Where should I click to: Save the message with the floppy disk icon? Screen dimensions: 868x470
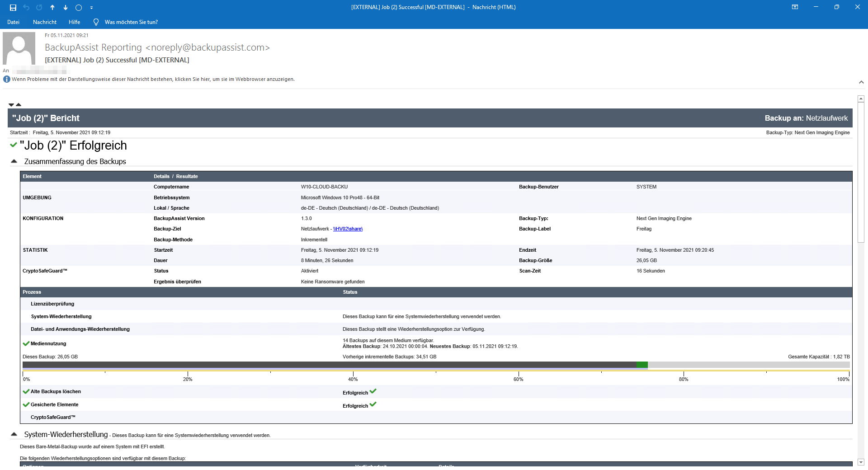pos(13,7)
